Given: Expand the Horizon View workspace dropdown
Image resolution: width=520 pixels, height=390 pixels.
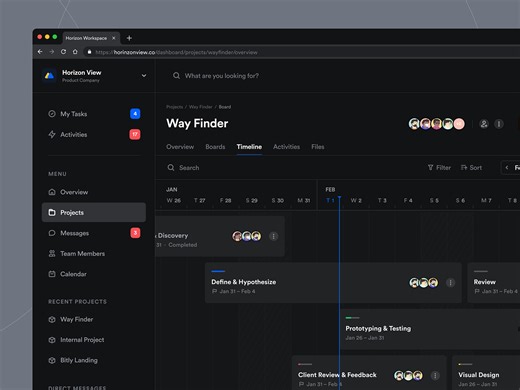Looking at the screenshot, I should click(x=144, y=76).
